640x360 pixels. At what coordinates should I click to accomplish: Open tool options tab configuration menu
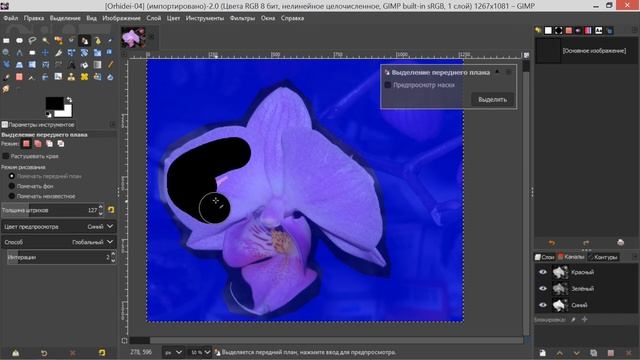tap(113, 124)
